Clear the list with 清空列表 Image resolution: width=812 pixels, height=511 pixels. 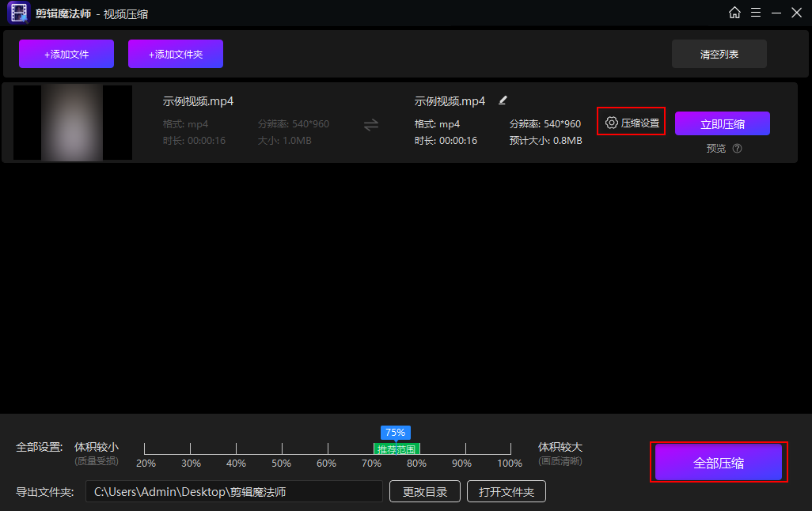point(719,54)
